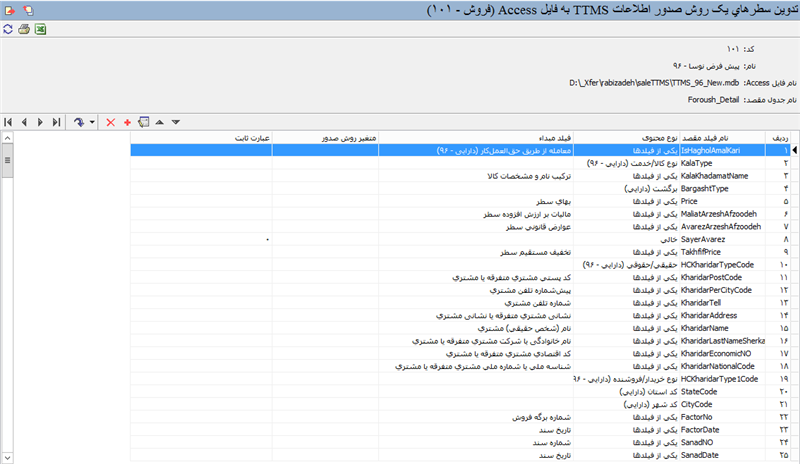800x464 pixels.
Task: Click the exit form icon in title bar
Action: (x=9, y=9)
